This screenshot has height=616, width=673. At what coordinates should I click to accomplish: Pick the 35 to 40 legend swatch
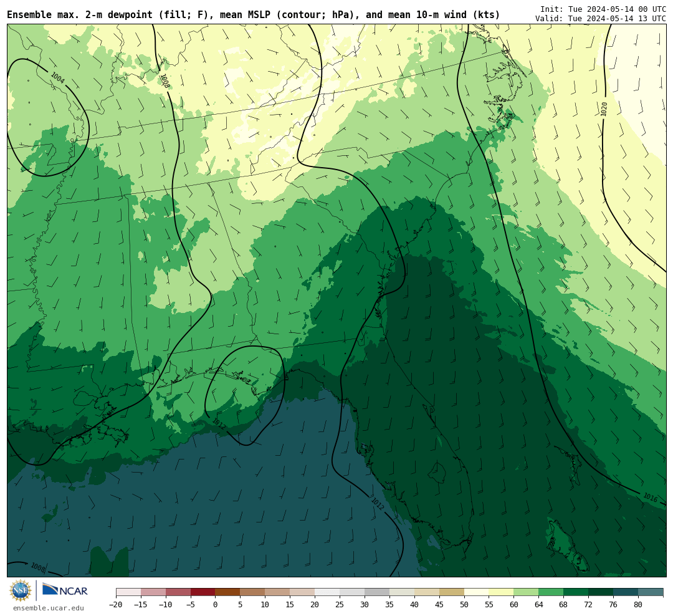coord(402,592)
